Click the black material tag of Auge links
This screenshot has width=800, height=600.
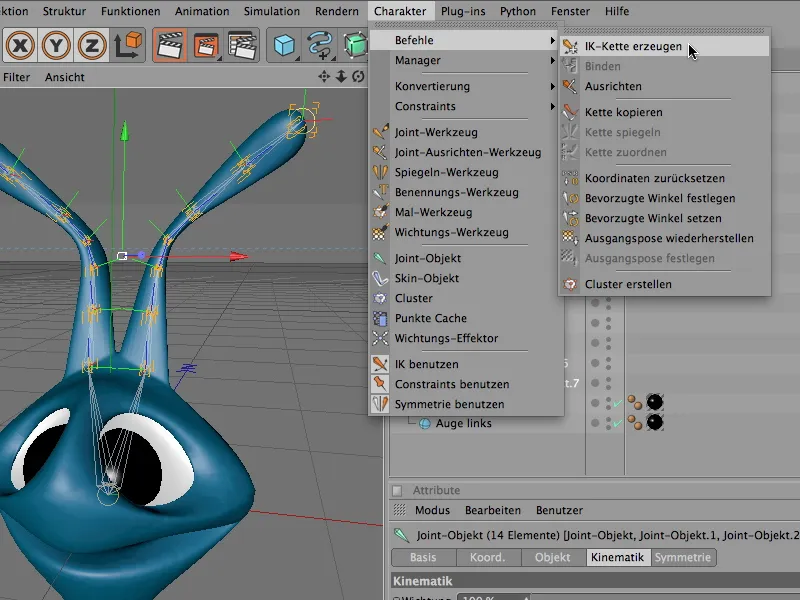tap(655, 422)
